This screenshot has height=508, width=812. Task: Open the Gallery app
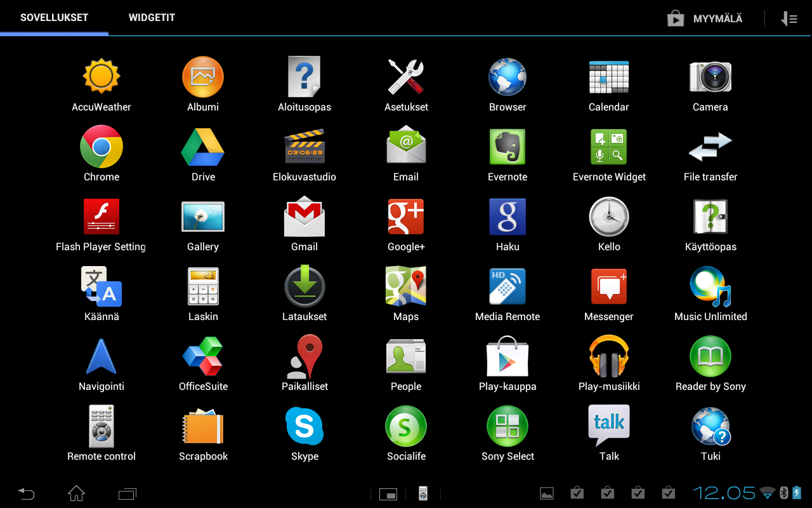203,217
